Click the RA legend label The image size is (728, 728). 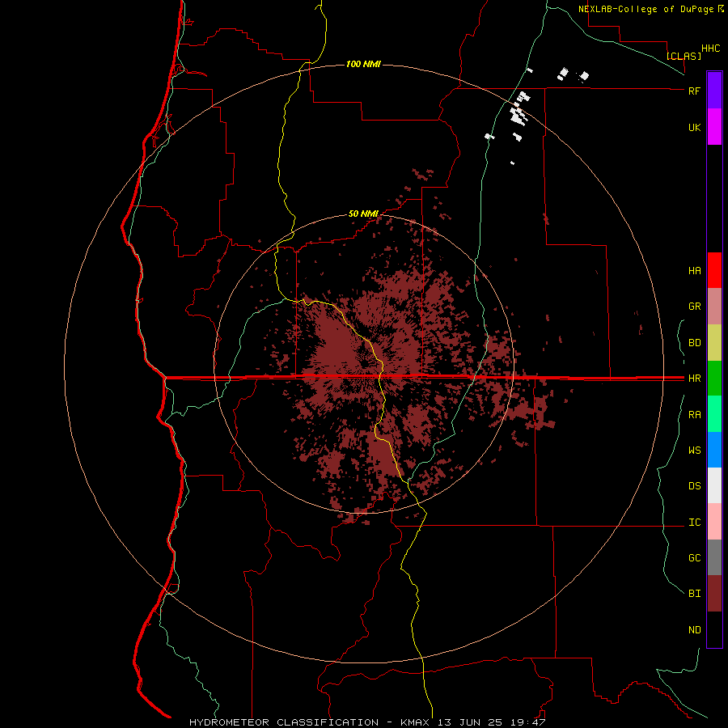click(x=694, y=415)
